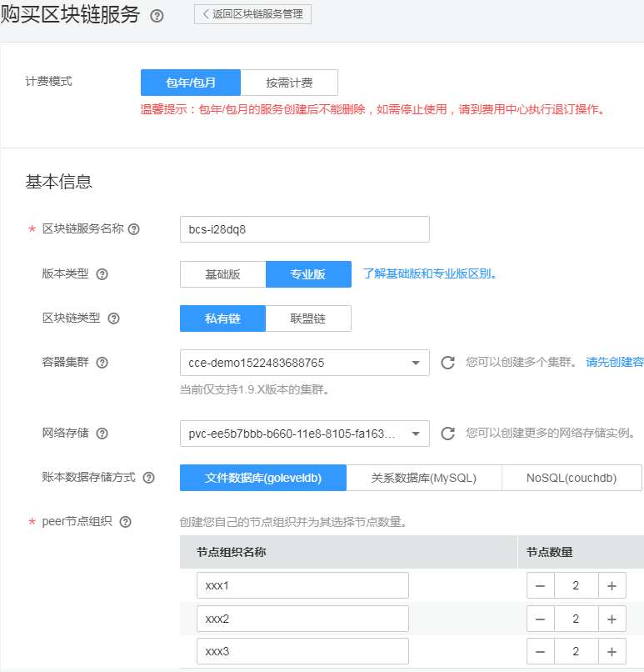Click node count value for xxx3
Image resolution: width=644 pixels, height=672 pixels.
[577, 651]
